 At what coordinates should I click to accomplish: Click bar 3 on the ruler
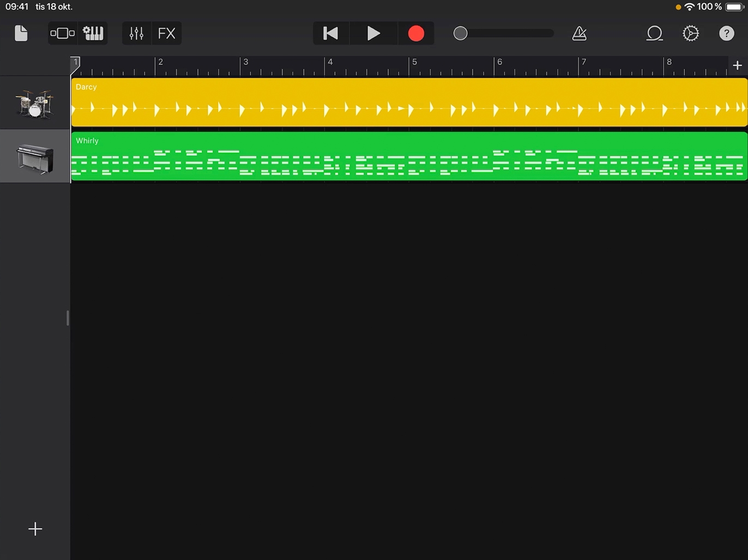pos(245,62)
